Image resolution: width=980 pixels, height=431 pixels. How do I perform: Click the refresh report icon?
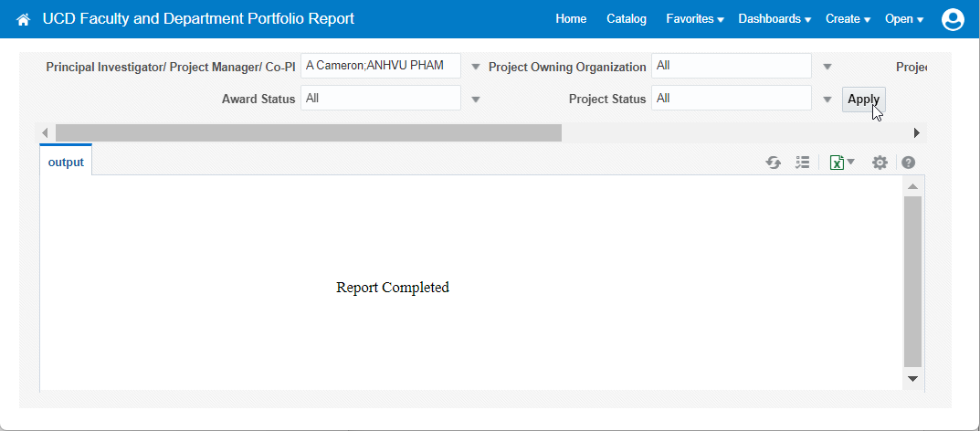pos(773,163)
